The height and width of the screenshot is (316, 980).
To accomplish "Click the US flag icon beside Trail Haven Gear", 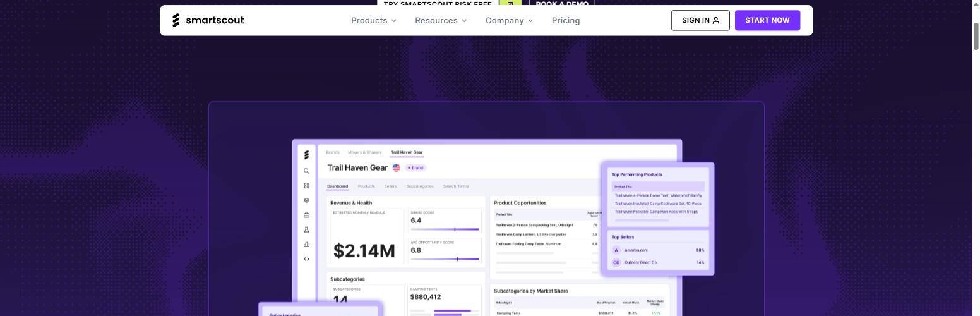I will (397, 167).
